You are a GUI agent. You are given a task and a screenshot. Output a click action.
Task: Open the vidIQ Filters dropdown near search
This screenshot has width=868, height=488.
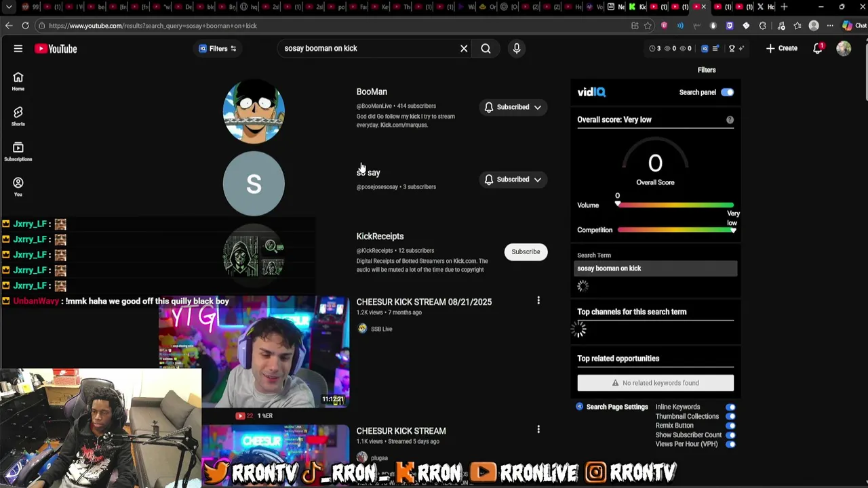pyautogui.click(x=218, y=49)
